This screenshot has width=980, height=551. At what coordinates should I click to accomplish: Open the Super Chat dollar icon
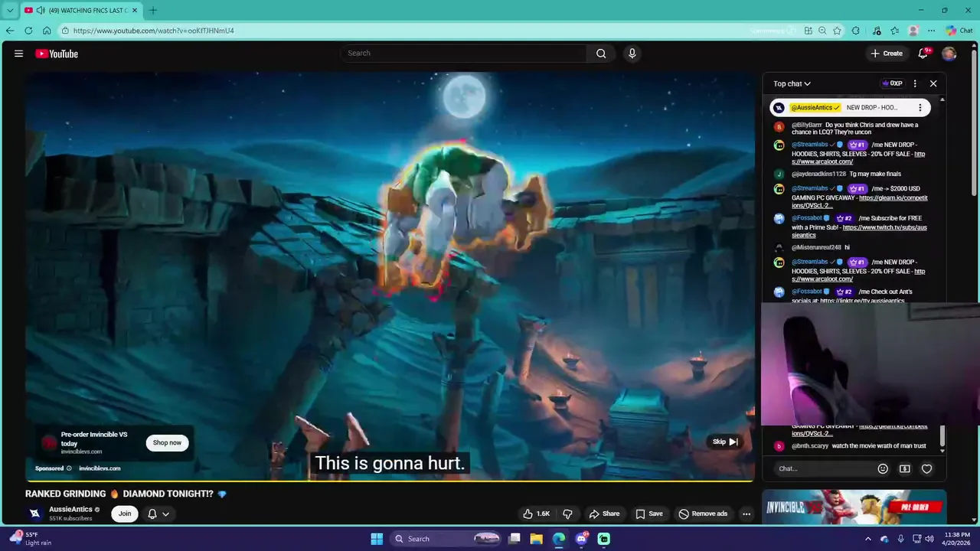coord(905,468)
